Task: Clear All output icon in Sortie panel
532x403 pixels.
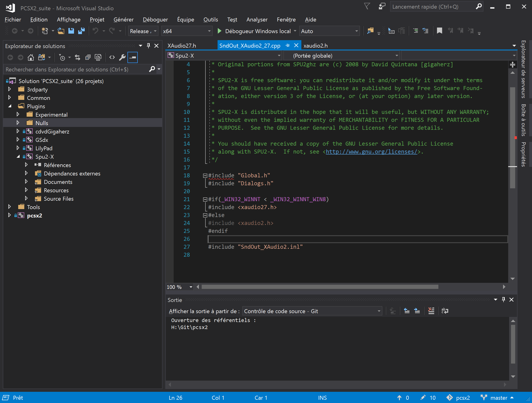Action: [x=431, y=311]
